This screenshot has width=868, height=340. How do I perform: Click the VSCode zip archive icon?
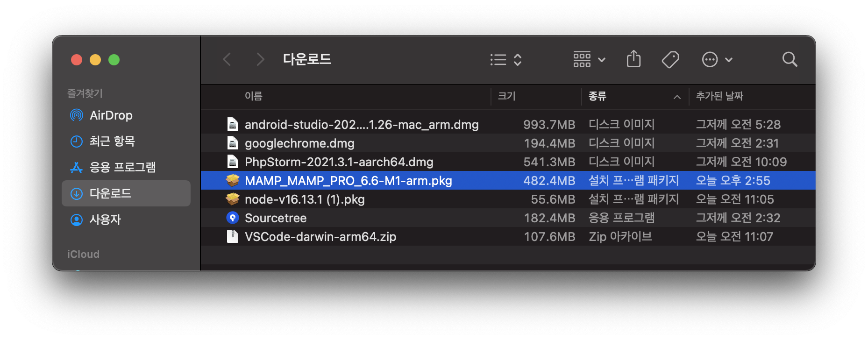pyautogui.click(x=232, y=236)
